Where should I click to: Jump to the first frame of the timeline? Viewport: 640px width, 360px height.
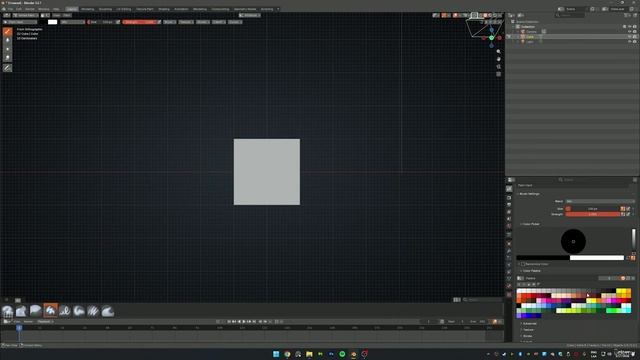229,322
